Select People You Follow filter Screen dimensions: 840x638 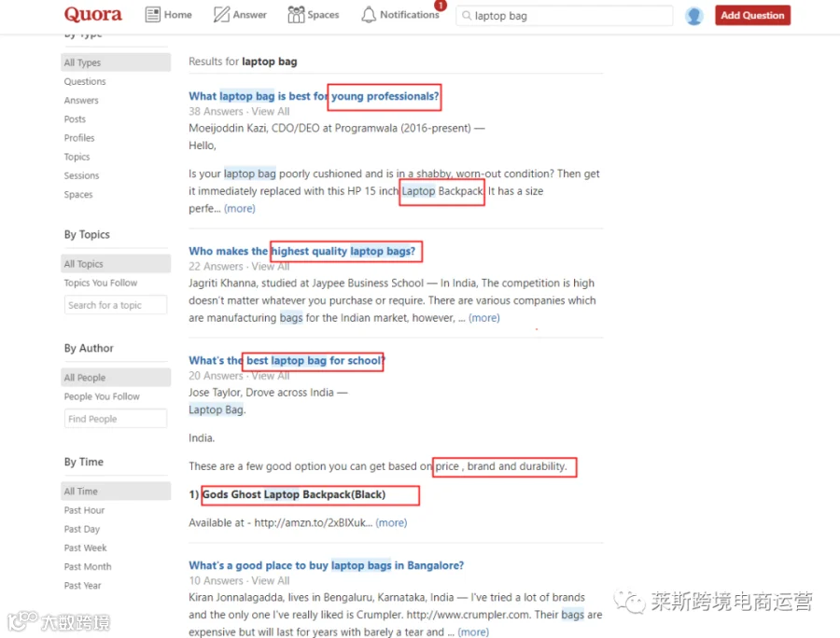coord(102,396)
